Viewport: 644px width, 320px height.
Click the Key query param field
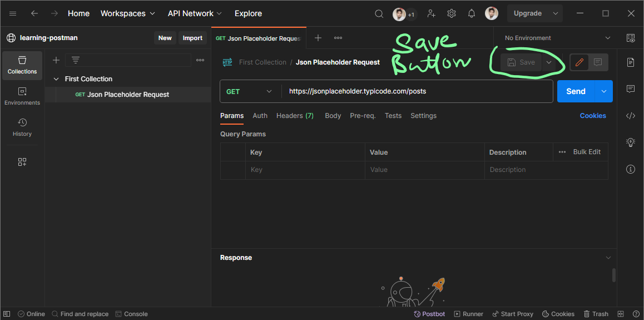pyautogui.click(x=305, y=170)
